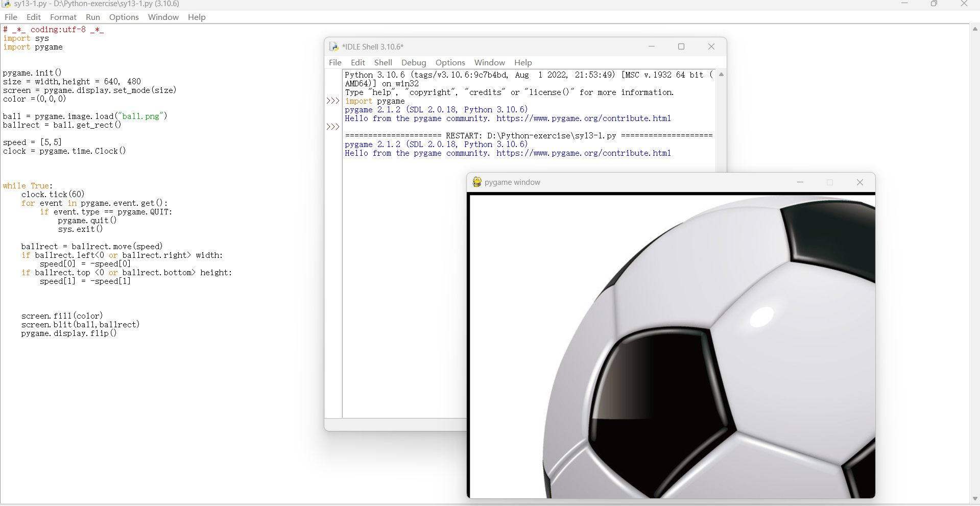The width and height of the screenshot is (980, 506).
Task: Open the Window menu in IDLE Shell
Action: click(x=490, y=62)
